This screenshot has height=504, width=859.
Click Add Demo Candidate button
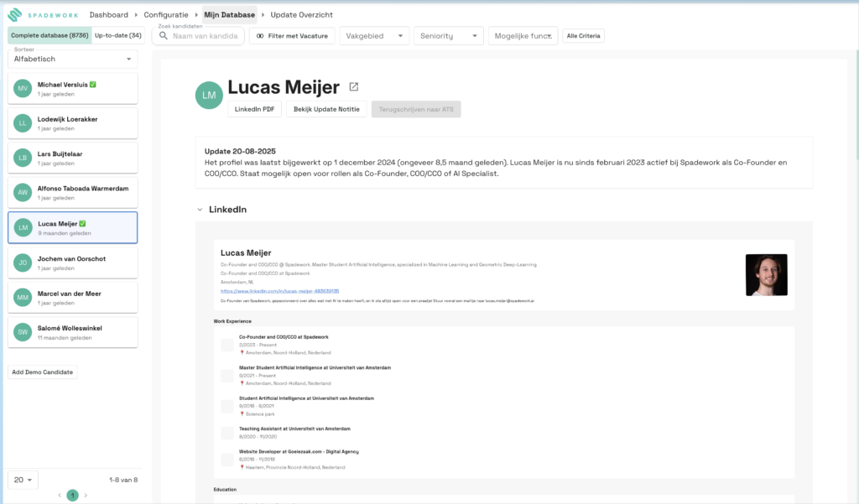click(x=42, y=372)
